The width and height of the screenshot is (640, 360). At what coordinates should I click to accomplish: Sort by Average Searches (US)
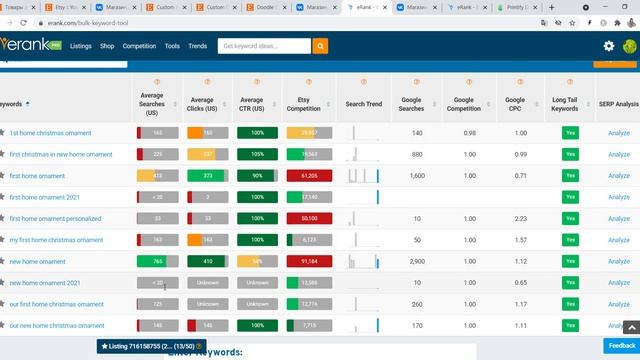(x=175, y=104)
